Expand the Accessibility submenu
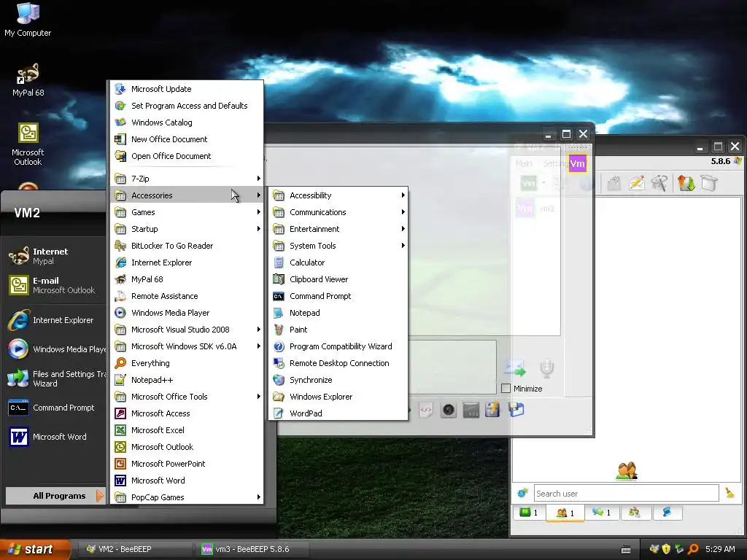 coord(338,195)
